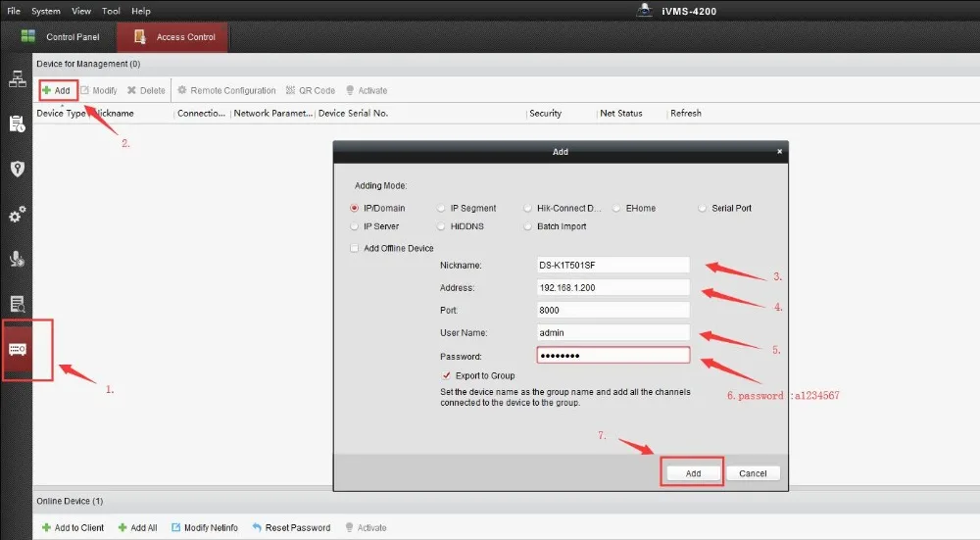
Task: Click the Security column header
Action: pos(545,113)
